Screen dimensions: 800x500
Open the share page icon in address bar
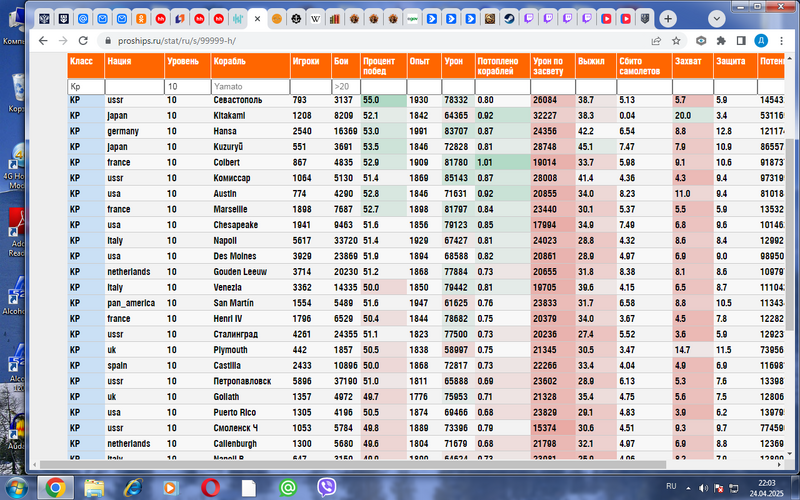tap(656, 41)
